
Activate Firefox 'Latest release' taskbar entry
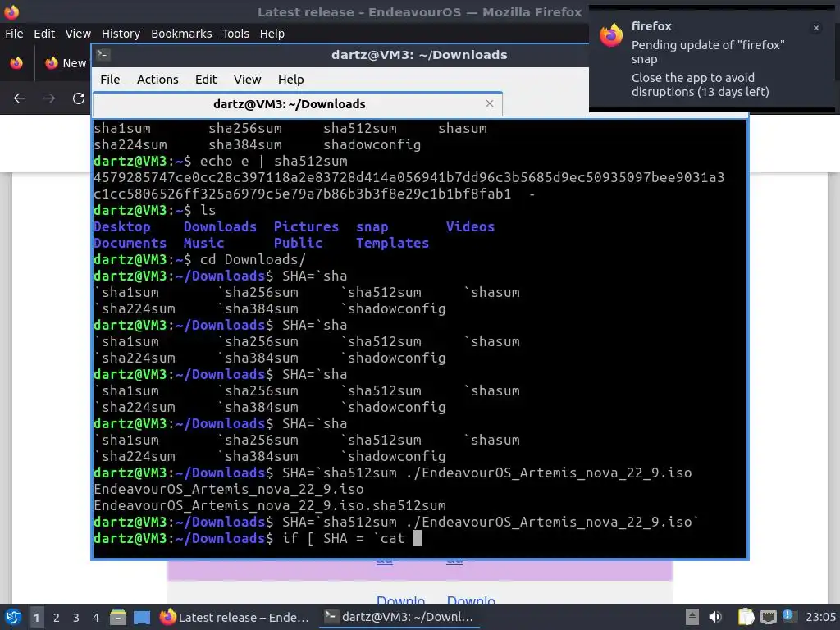tap(235, 617)
